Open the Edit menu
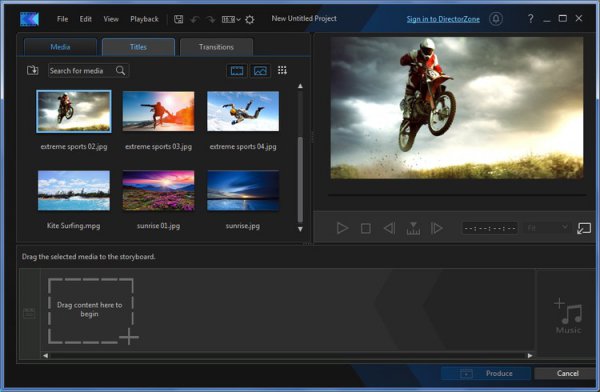The height and width of the screenshot is (392, 600). pyautogui.click(x=85, y=19)
